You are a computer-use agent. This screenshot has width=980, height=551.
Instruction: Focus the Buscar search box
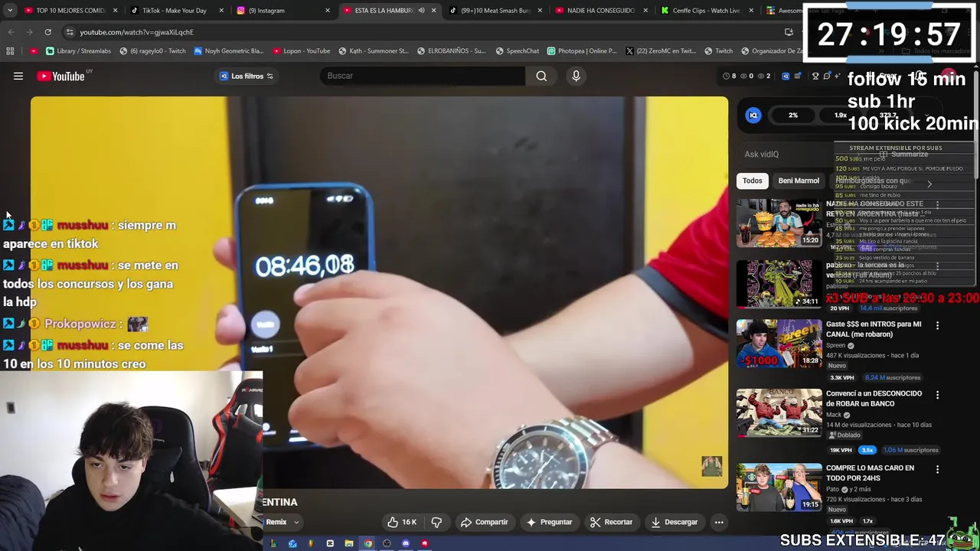point(423,76)
